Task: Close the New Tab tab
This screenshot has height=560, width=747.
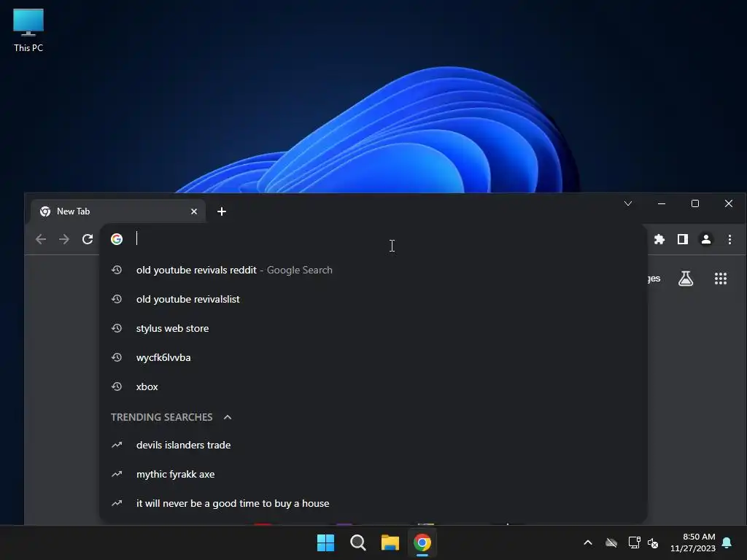Action: (x=194, y=211)
